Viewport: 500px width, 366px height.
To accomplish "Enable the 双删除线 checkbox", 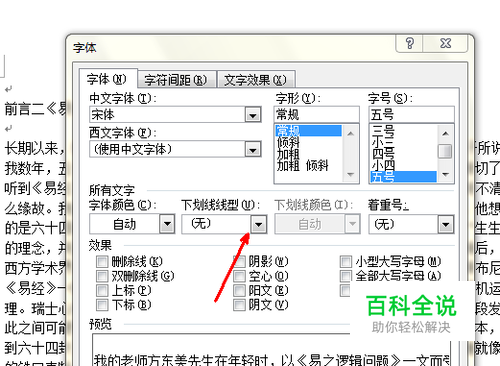I will tap(102, 276).
